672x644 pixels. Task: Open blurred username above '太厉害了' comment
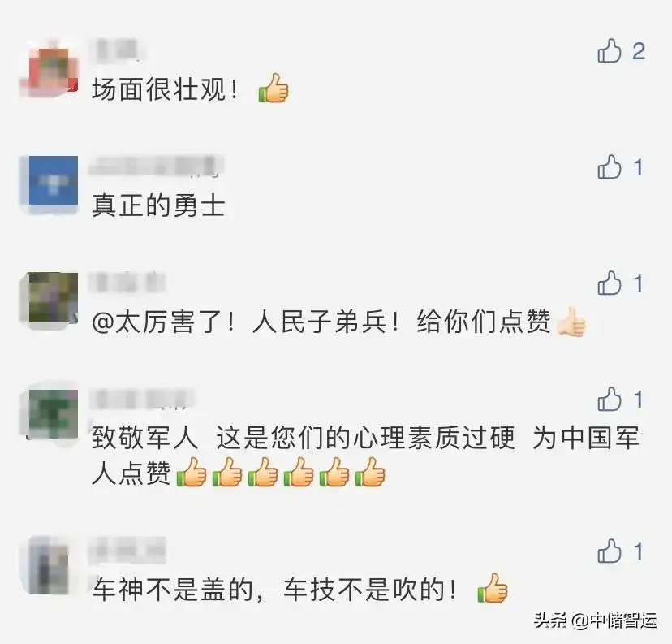click(127, 283)
